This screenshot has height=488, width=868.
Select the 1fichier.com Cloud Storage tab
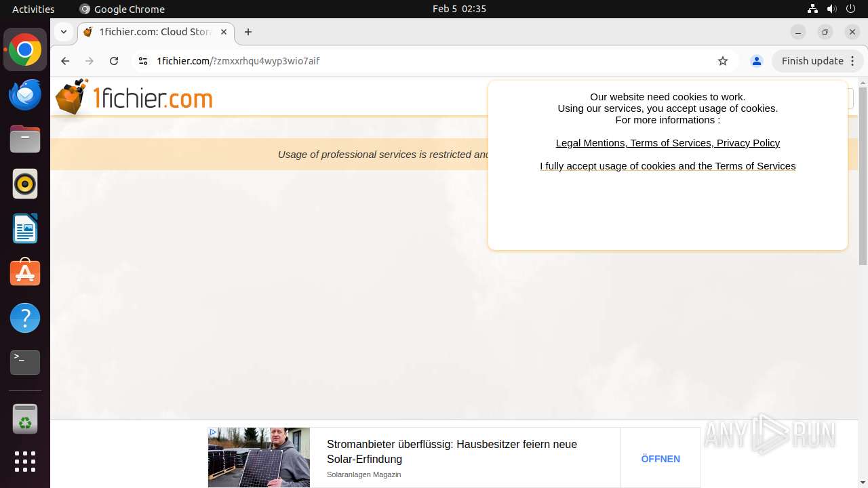click(x=156, y=32)
